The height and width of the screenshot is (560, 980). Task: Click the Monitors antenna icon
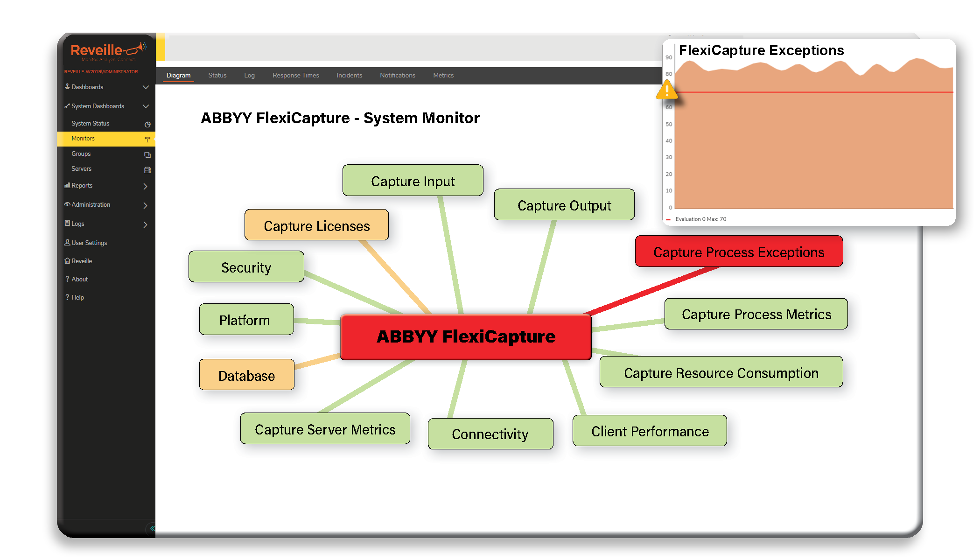(147, 139)
